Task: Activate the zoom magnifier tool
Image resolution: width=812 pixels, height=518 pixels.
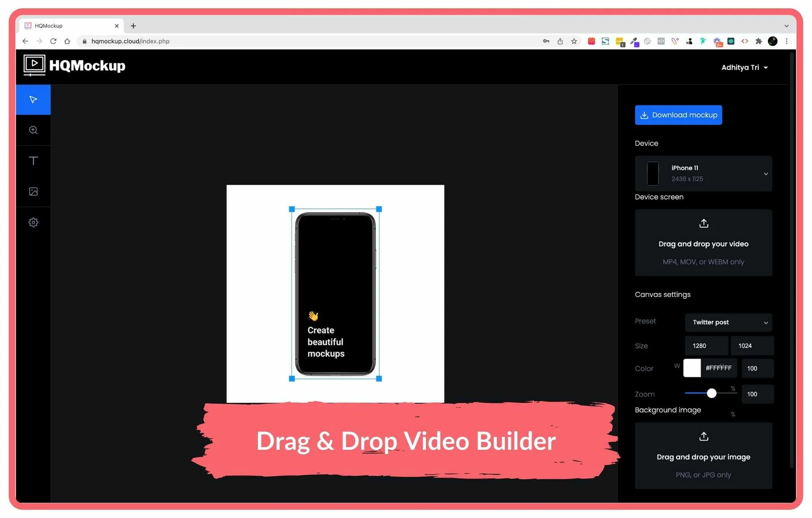Action: [x=33, y=130]
